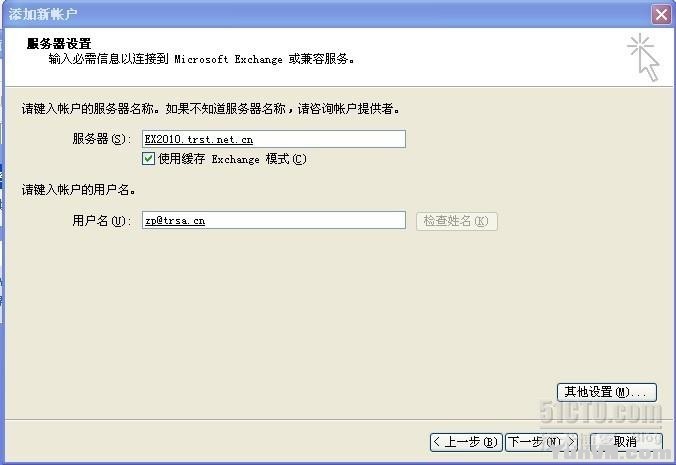Click the 服务器设置 heading text
Viewport: 676px width, 465px height.
[x=59, y=44]
